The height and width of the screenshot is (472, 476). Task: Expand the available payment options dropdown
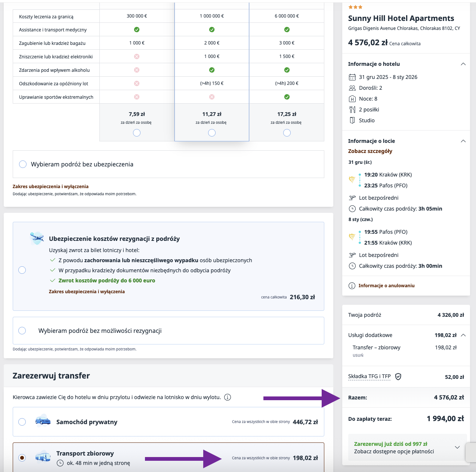point(457,447)
